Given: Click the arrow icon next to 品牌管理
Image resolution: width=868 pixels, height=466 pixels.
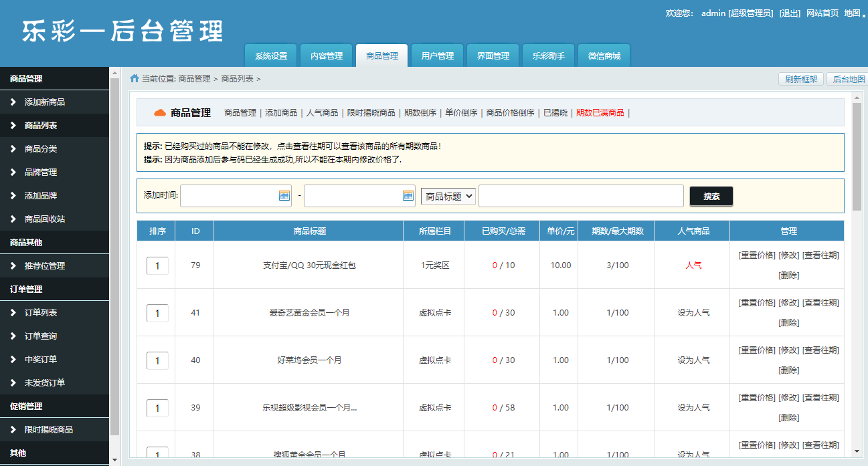Looking at the screenshot, I should coord(13,172).
